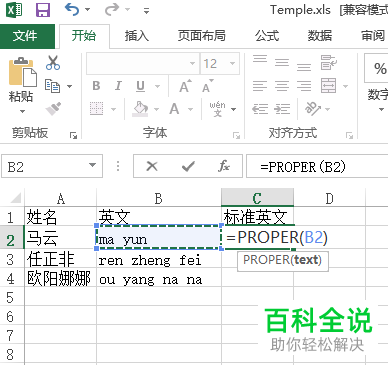This screenshot has height=365, width=388.
Task: Open the 剪贴板 clipboard dialog launcher
Action: pos(73,135)
